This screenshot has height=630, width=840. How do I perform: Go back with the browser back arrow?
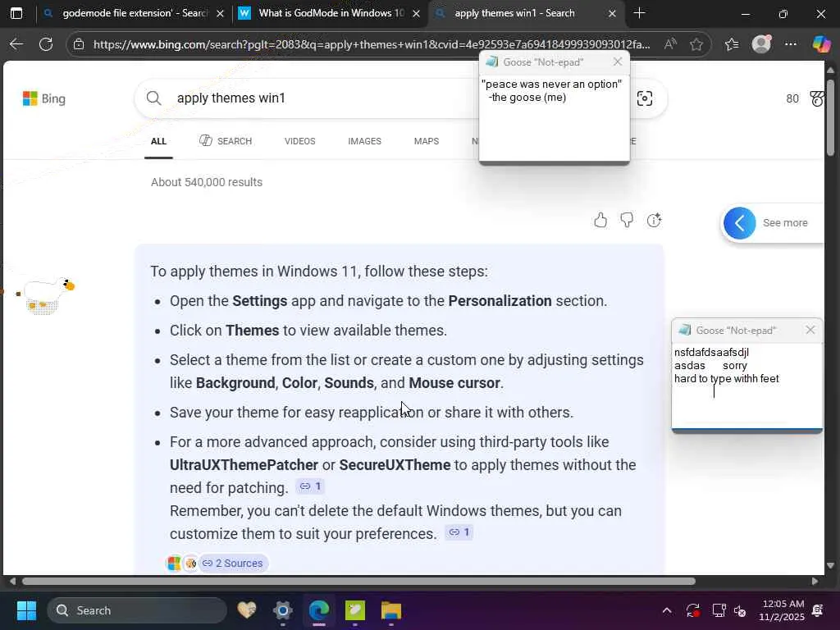[x=16, y=44]
